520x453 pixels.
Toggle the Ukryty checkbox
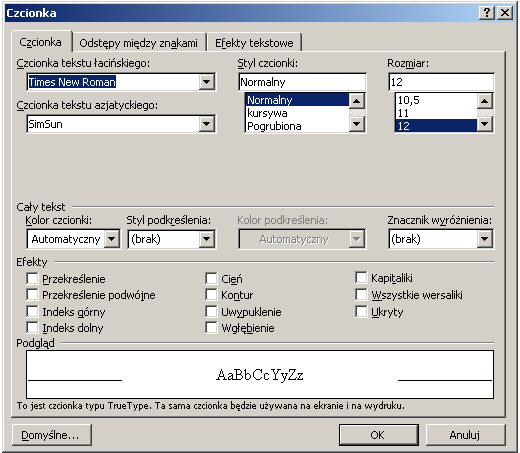pos(361,312)
